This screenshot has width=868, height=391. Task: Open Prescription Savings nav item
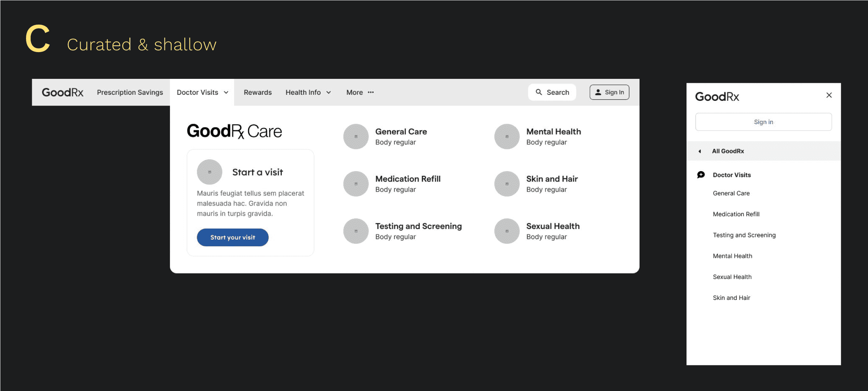(130, 93)
